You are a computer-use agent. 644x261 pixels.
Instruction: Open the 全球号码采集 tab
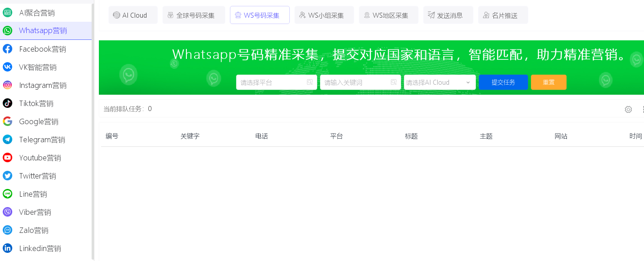(x=194, y=15)
